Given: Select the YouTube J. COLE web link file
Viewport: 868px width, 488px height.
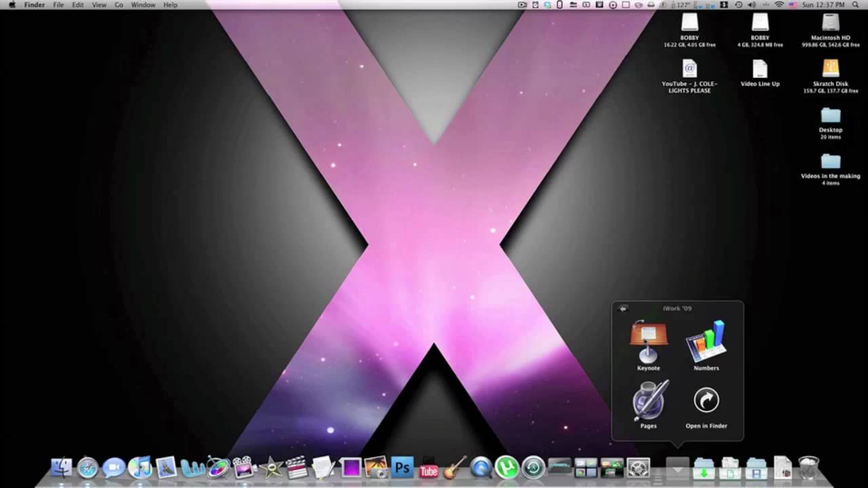Looking at the screenshot, I should [x=690, y=68].
